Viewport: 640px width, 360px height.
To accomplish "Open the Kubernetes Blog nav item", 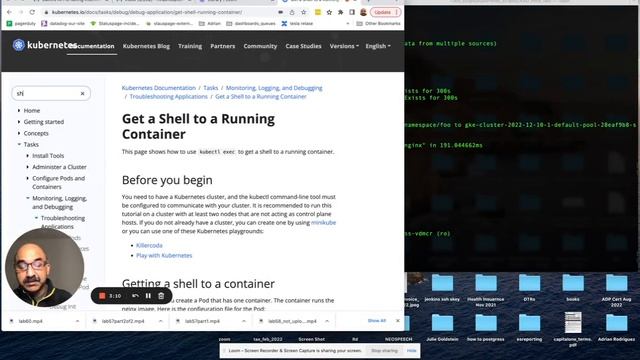I will click(146, 46).
